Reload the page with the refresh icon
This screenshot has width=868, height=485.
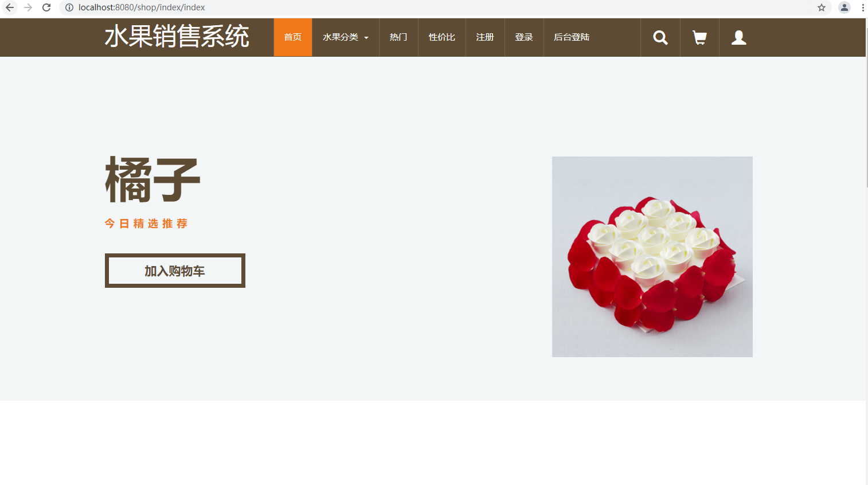[x=46, y=7]
